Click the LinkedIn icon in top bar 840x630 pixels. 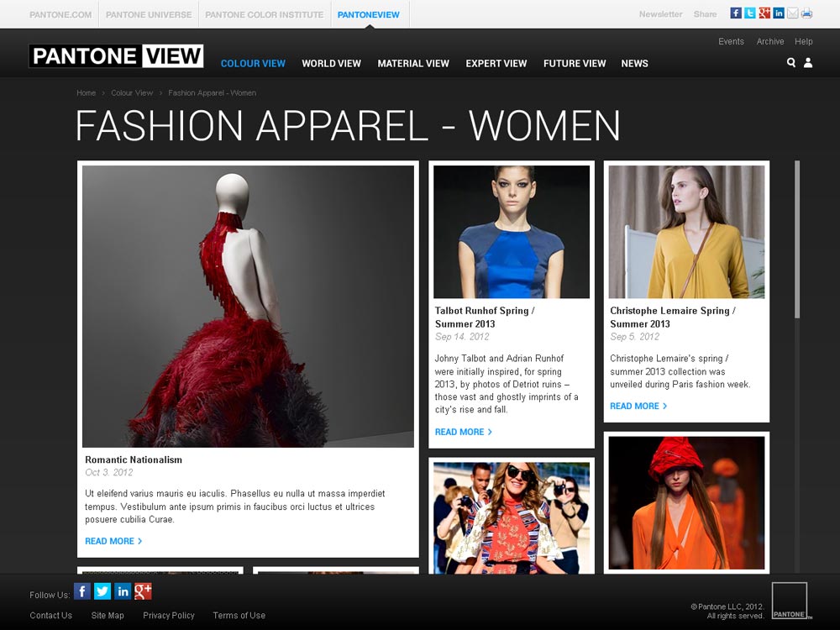coord(779,13)
